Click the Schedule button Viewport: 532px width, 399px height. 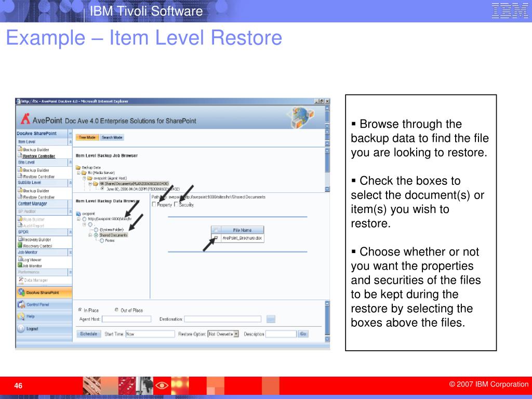click(88, 334)
